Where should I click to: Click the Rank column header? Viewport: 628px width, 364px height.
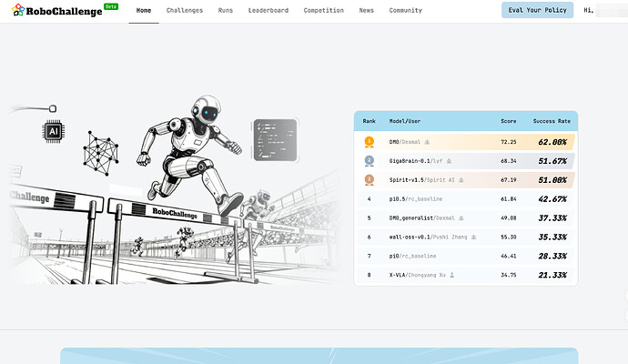click(x=370, y=121)
